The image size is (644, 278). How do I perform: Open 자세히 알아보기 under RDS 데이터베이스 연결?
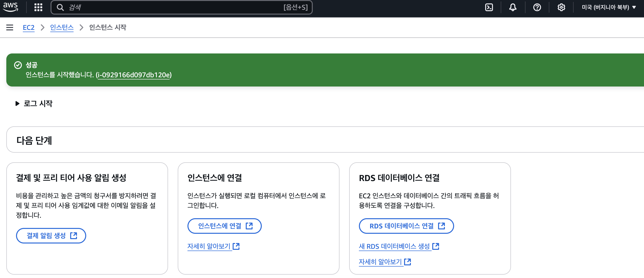coord(385,262)
